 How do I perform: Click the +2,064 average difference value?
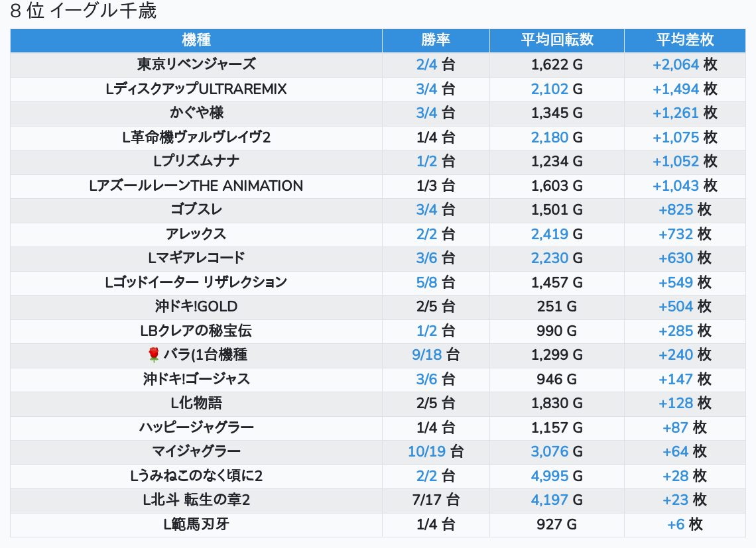[676, 64]
